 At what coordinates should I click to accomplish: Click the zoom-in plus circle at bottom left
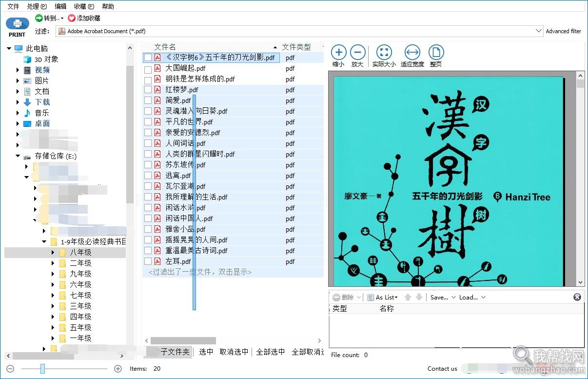coord(118,369)
